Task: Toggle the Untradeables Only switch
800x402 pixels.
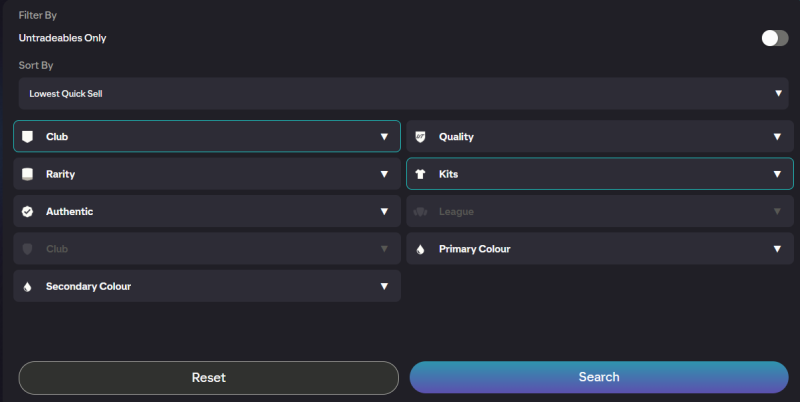Action: pos(774,38)
